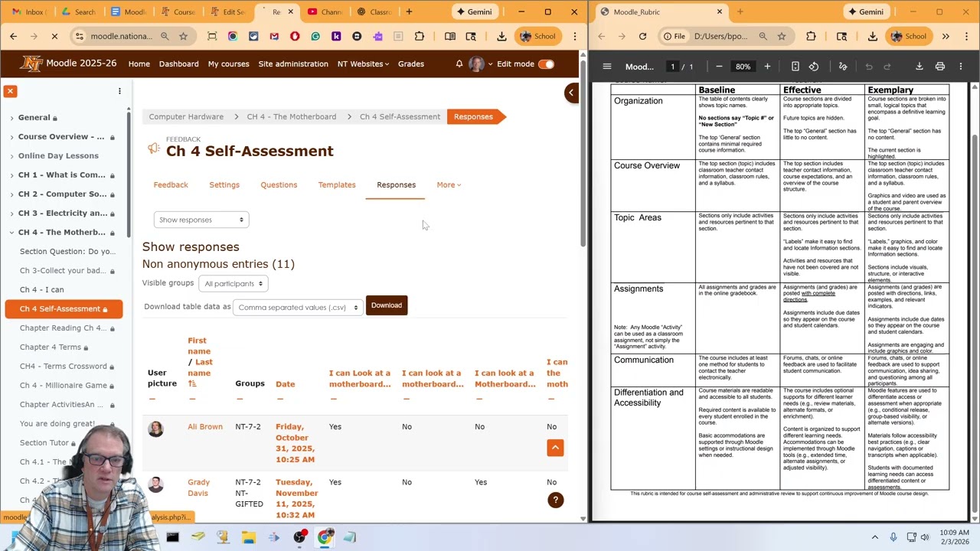The width and height of the screenshot is (980, 551).
Task: Open course index options menu (three dots)
Action: (x=119, y=91)
